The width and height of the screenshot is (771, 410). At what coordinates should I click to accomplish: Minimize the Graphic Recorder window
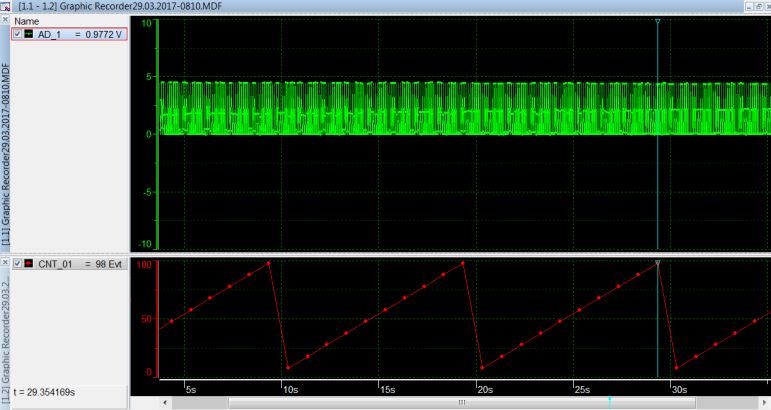pyautogui.click(x=749, y=6)
